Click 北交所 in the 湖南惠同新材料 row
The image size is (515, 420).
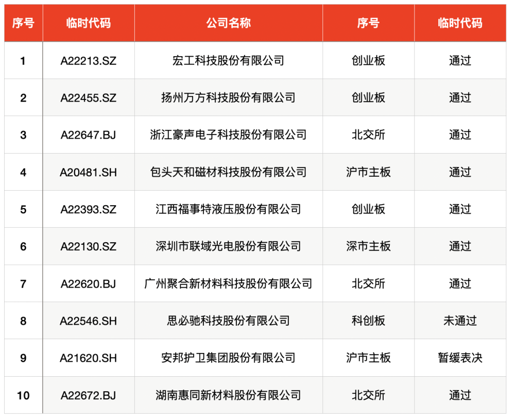point(368,395)
